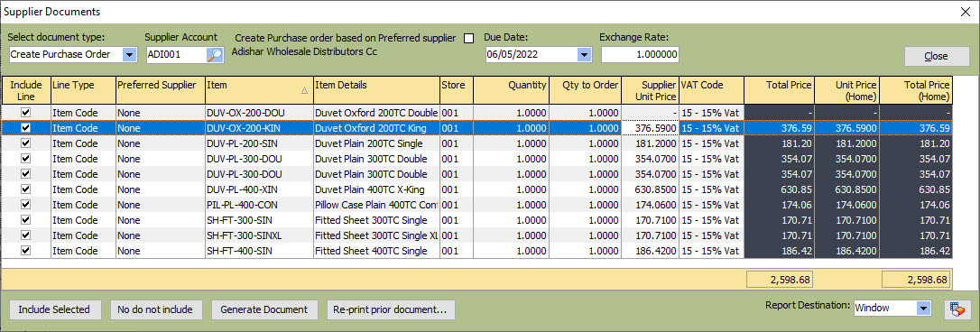This screenshot has height=332, width=980.
Task: Click Total Price 630.85 cell
Action: point(780,189)
